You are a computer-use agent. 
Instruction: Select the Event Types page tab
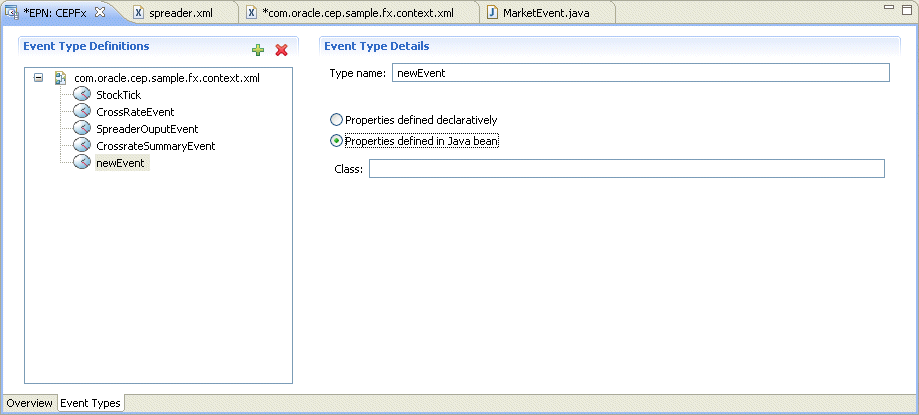90,403
